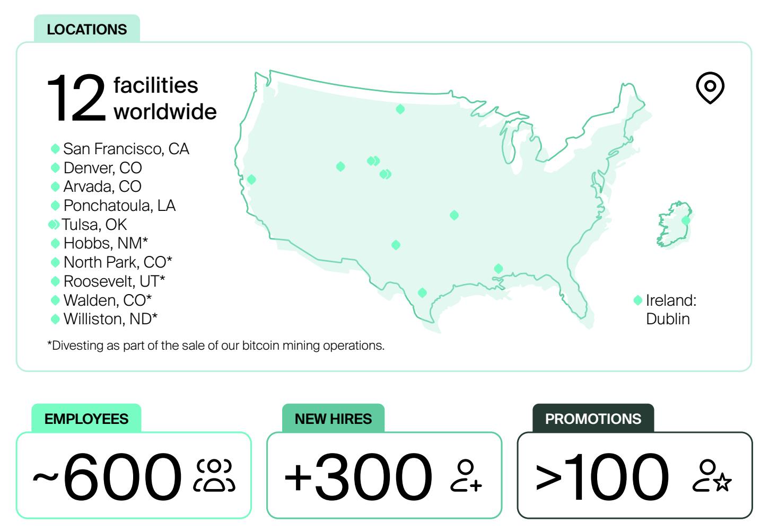Click the location pin icon
769x532 pixels.
pyautogui.click(x=710, y=88)
